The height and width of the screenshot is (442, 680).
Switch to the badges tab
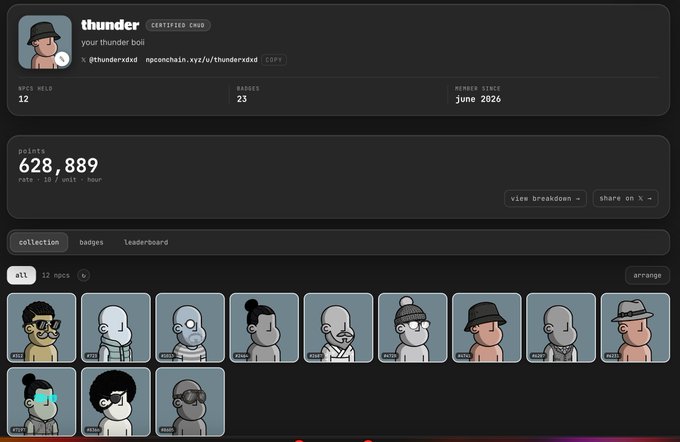pos(91,242)
